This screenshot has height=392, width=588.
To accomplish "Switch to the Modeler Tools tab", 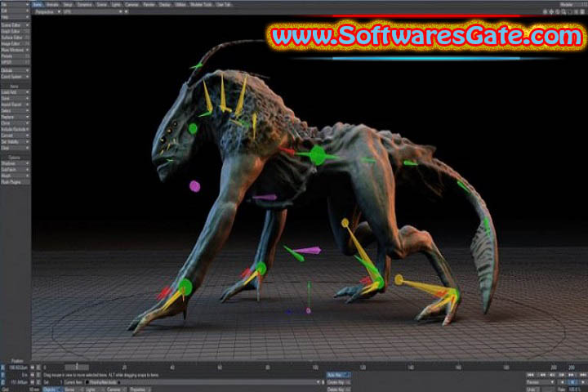I will tap(201, 5).
